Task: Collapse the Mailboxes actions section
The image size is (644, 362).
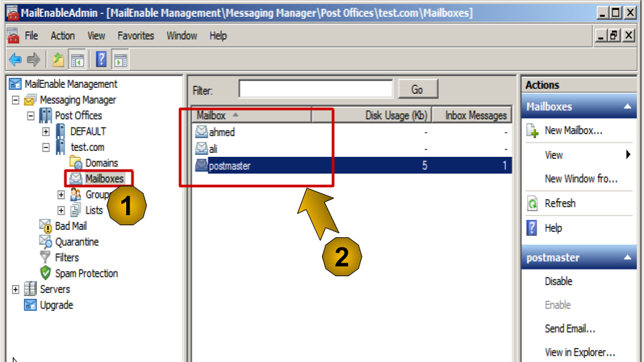Action: pos(628,107)
